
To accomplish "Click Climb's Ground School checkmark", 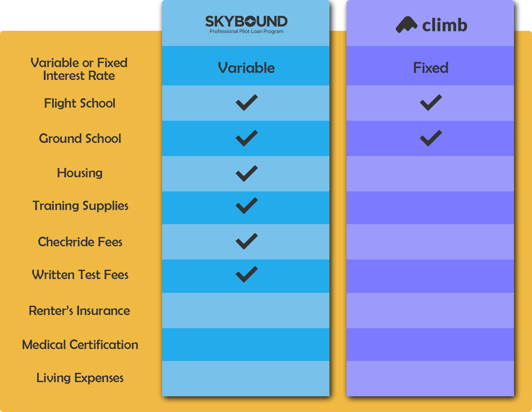I will click(431, 138).
